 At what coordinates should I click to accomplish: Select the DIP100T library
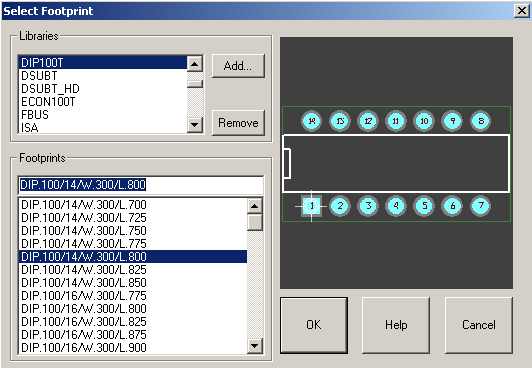[102, 63]
